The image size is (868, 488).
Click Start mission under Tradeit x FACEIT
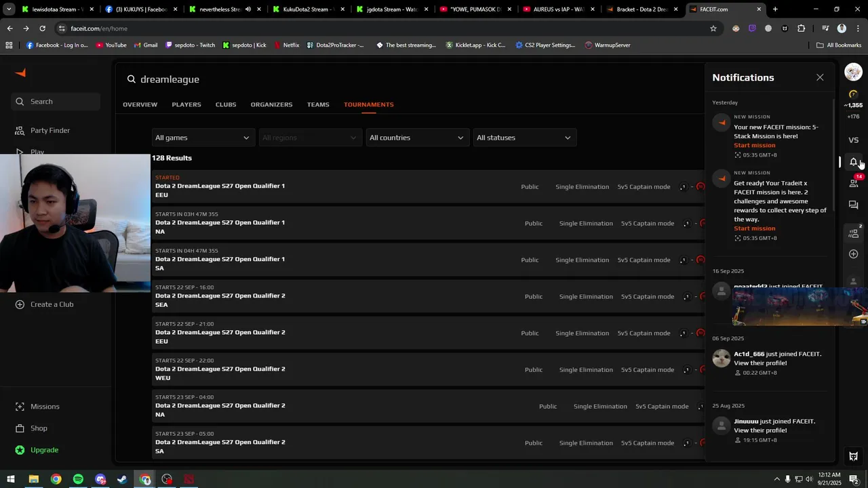point(754,228)
